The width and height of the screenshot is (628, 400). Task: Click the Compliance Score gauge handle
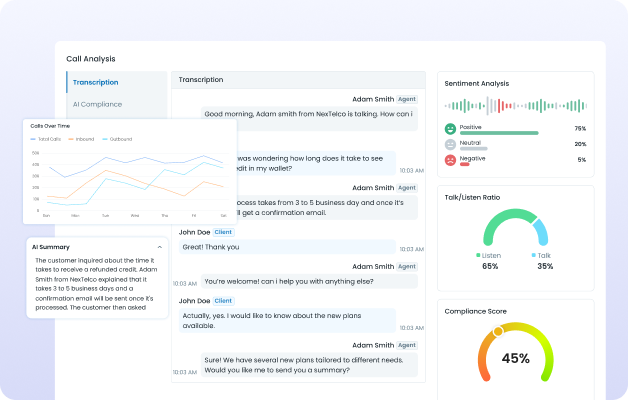tap(497, 331)
